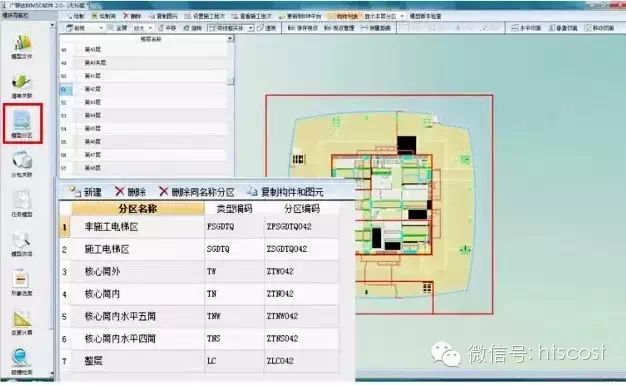Image resolution: width=626 pixels, height=385 pixels.
Task: Click sidebar scroll-up arrow at top
Action: pos(52,26)
